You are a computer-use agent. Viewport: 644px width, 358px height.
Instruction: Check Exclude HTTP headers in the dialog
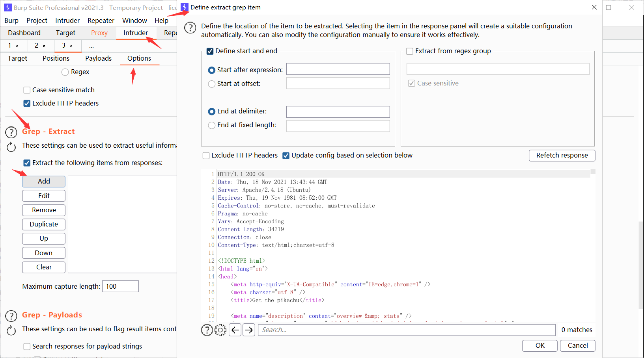click(x=206, y=156)
